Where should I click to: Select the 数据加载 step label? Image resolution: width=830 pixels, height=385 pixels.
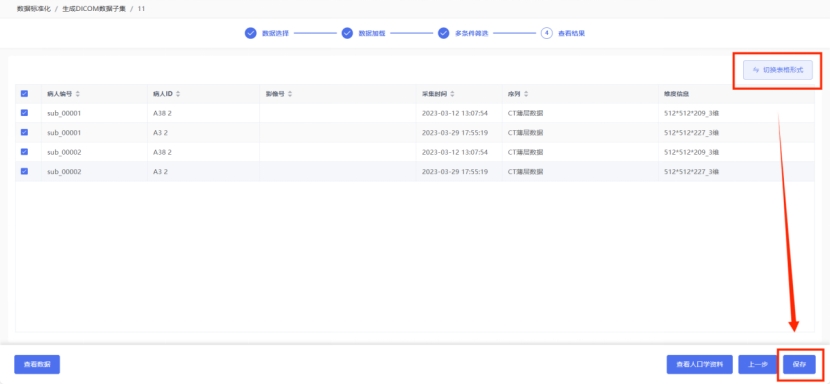tap(372, 33)
